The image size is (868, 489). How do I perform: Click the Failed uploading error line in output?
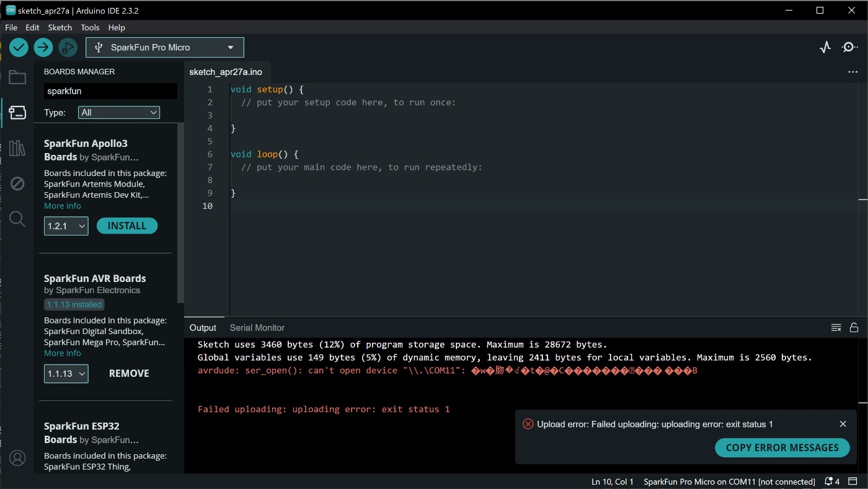[324, 409]
